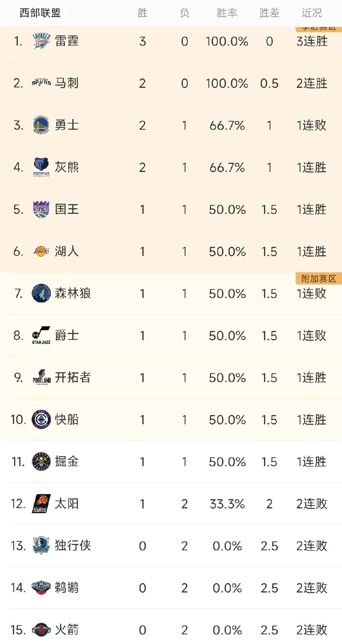Image resolution: width=342 pixels, height=644 pixels.
Task: Tap the Thunder team logo
Action: (41, 41)
